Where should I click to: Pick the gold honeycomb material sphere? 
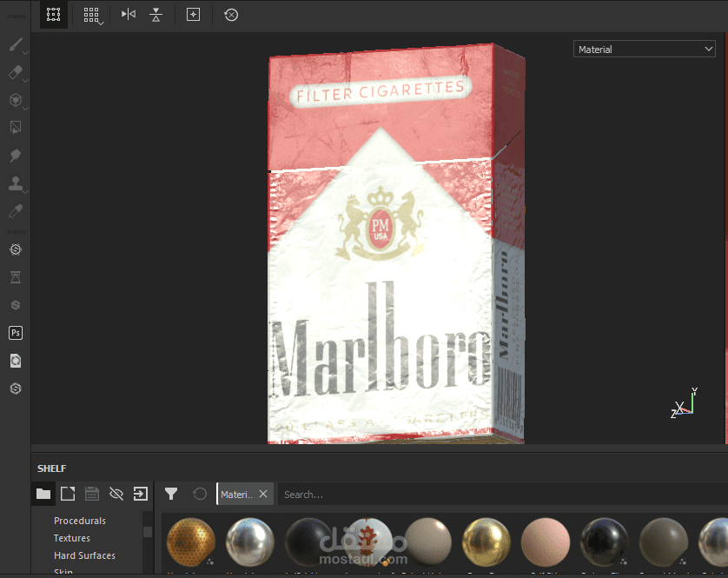(x=191, y=542)
